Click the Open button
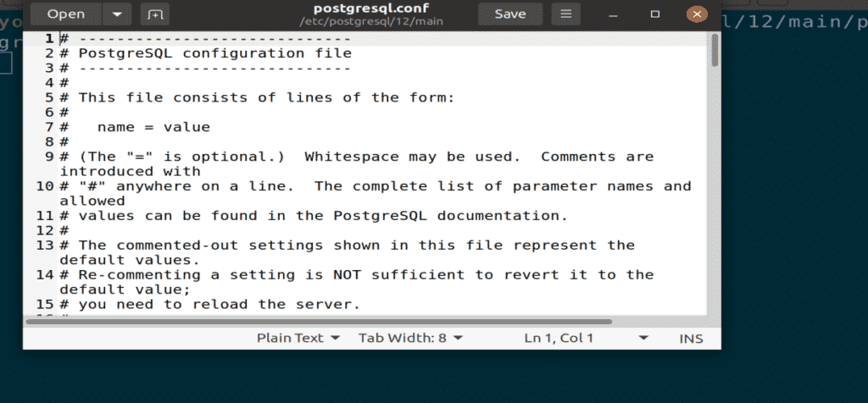 point(66,14)
